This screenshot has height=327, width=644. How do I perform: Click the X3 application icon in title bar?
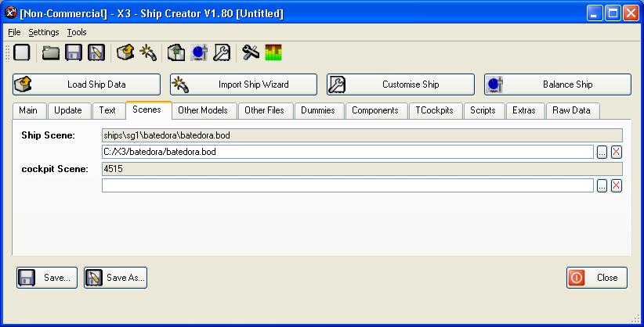pos(11,13)
